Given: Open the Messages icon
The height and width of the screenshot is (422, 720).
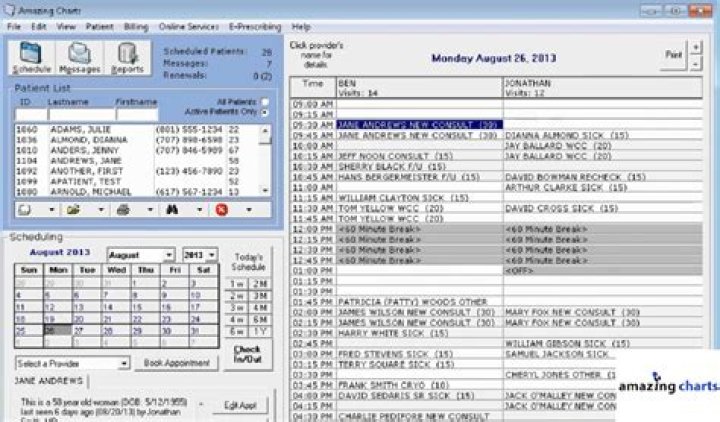Looking at the screenshot, I should [80, 59].
